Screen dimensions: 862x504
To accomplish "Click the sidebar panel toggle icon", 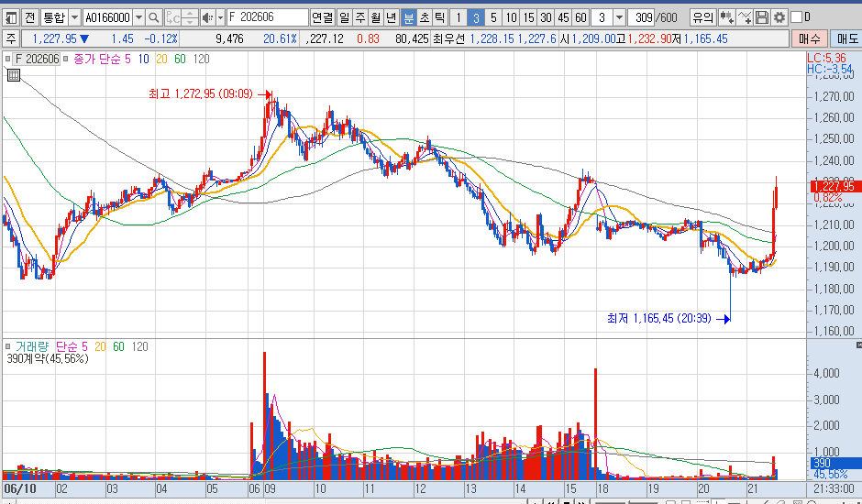I will tap(12, 17).
